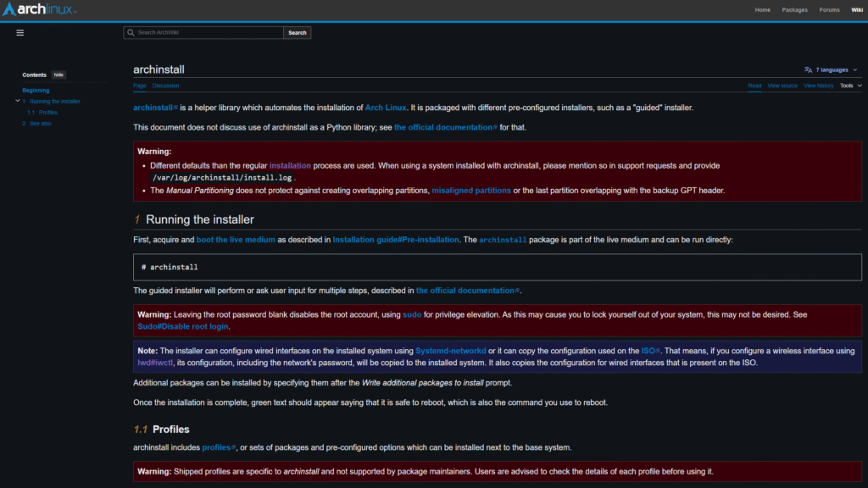
Task: Click the Search button
Action: 297,33
